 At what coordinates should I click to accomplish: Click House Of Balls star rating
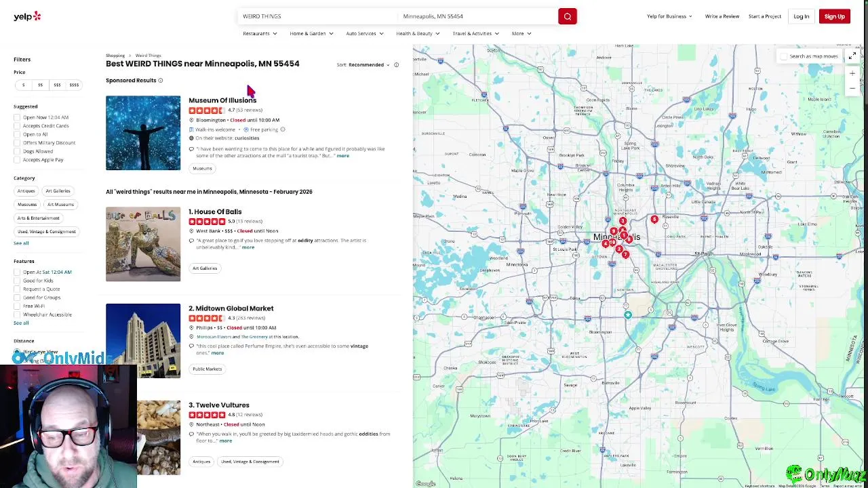pos(207,222)
